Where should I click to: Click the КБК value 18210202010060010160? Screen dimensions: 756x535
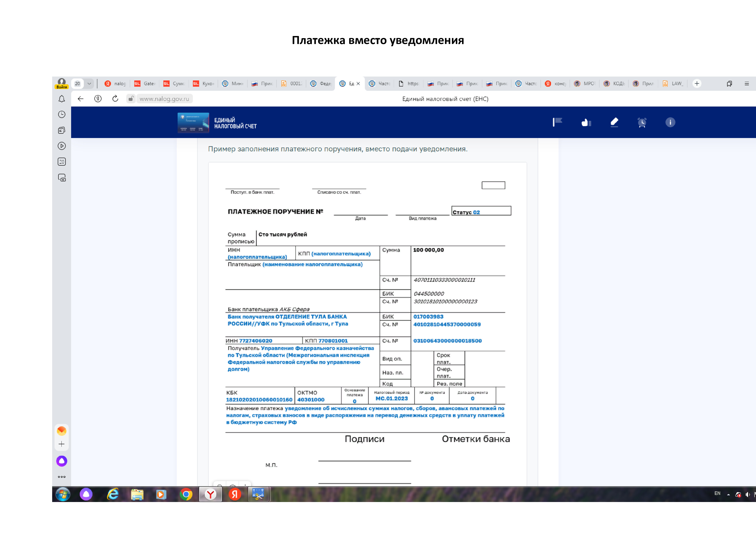point(259,400)
